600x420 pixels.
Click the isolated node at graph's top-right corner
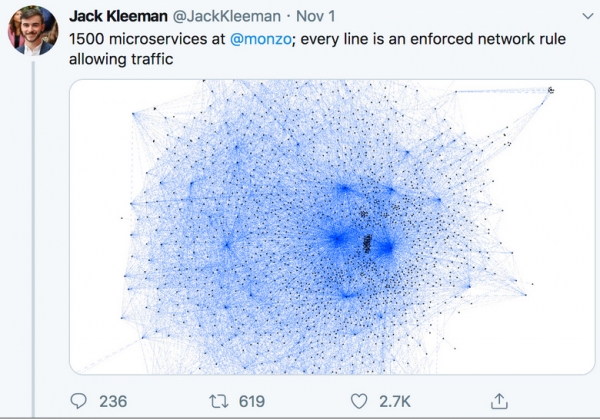coord(551,90)
